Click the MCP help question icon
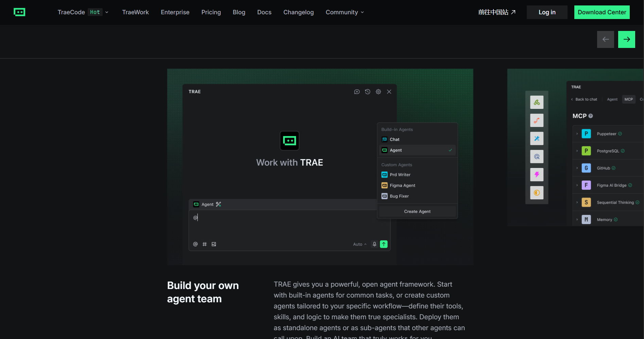The height and width of the screenshot is (339, 644). point(591,116)
